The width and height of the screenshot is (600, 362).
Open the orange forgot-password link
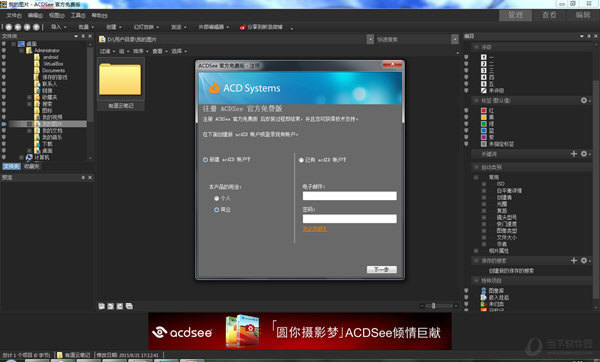tap(315, 229)
